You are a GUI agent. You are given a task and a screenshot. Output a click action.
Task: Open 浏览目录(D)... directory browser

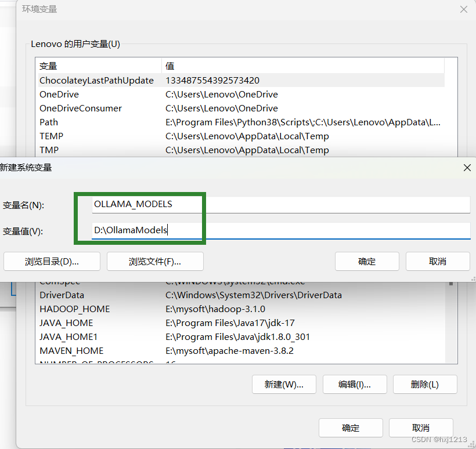click(52, 261)
